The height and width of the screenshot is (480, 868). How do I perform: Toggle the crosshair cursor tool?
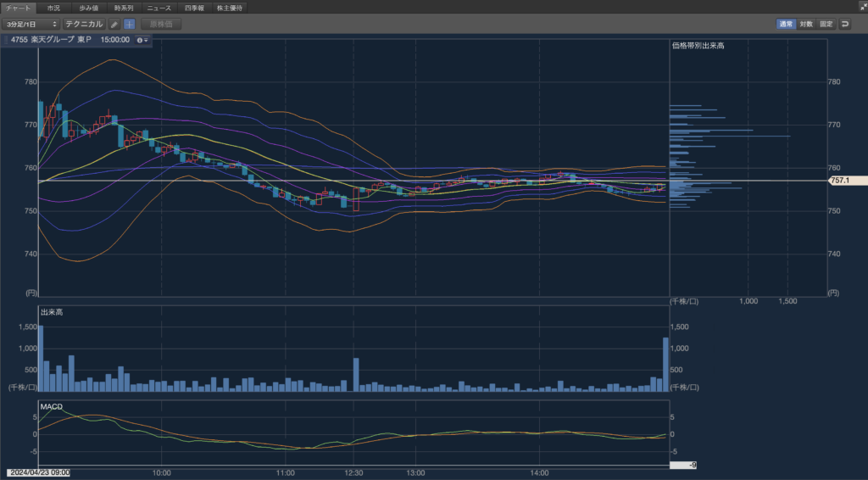click(x=130, y=25)
